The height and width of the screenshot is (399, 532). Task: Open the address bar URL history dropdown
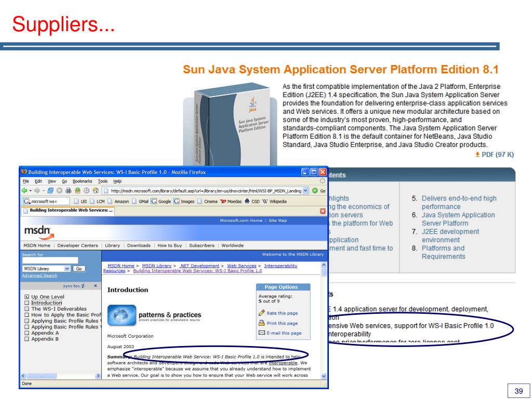click(305, 191)
